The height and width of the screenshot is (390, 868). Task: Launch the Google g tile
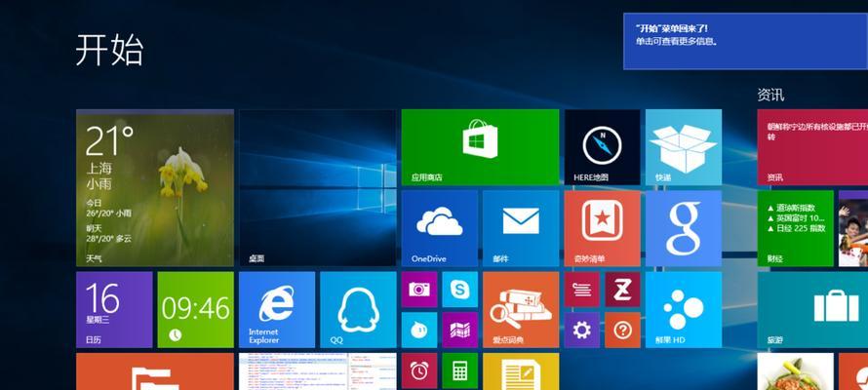[x=684, y=228]
